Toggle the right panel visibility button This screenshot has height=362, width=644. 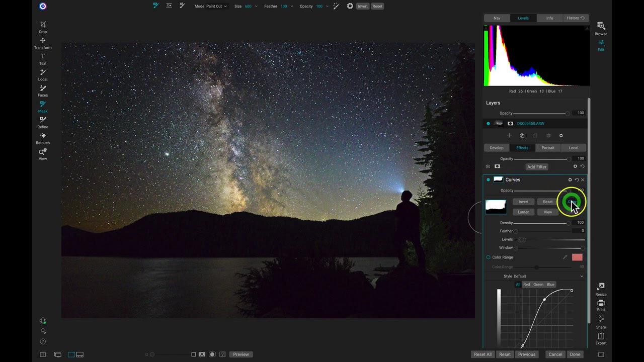tap(601, 354)
